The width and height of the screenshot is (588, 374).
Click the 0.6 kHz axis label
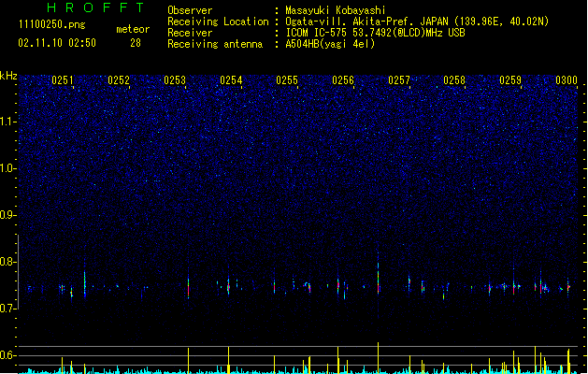(7, 355)
